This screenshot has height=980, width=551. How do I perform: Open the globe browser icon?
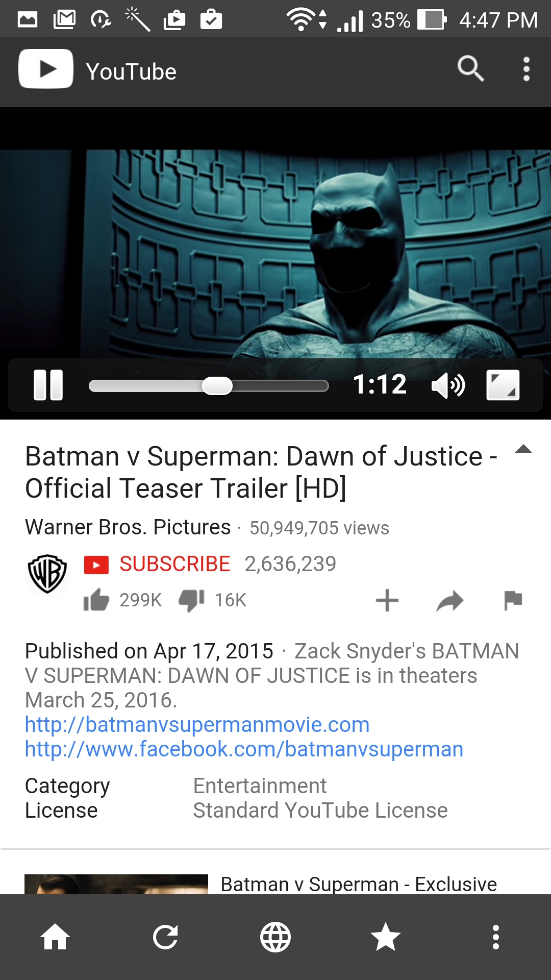coord(275,937)
